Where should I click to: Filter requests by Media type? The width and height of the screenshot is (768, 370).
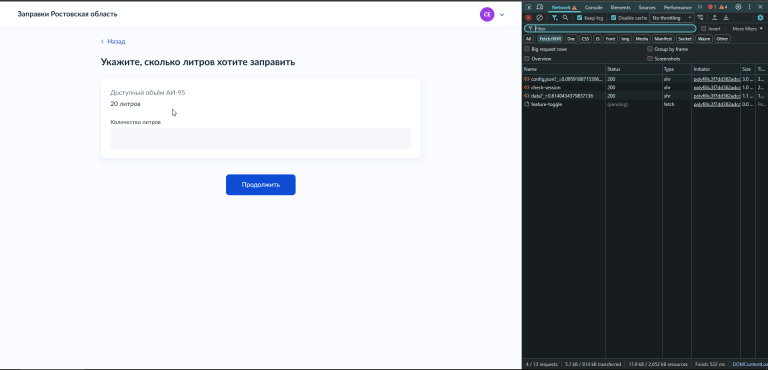tap(642, 39)
